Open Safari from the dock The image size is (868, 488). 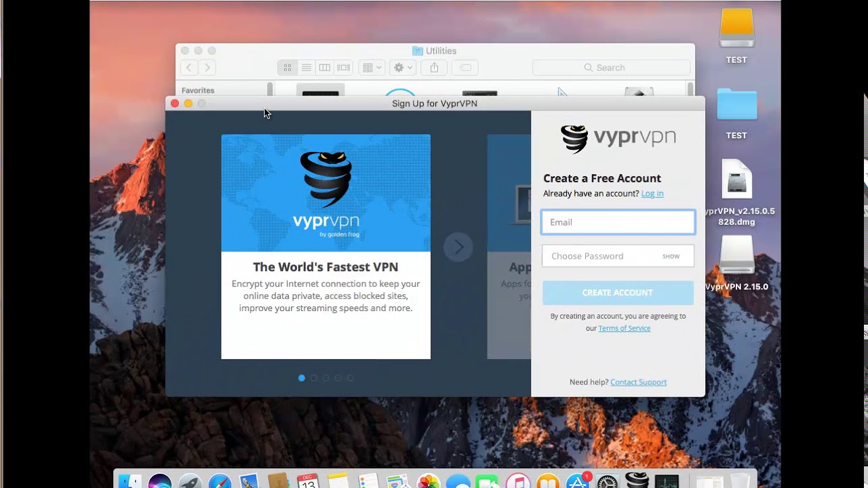pos(220,481)
